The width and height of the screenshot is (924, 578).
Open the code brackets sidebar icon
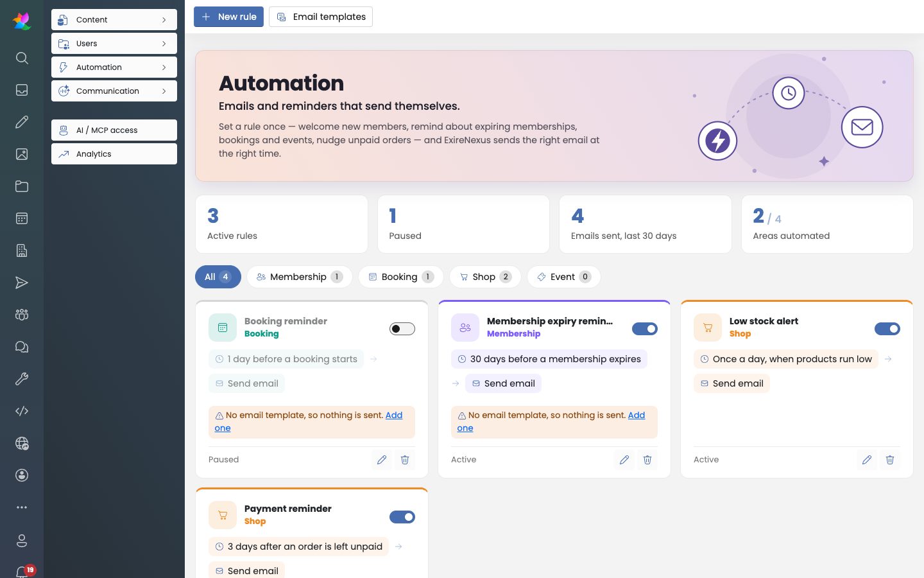tap(22, 411)
